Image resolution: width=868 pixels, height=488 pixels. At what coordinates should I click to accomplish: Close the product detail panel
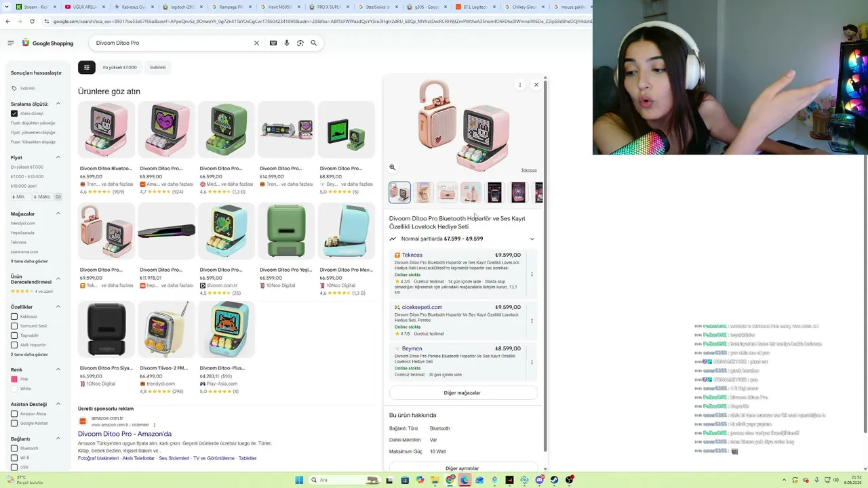click(x=536, y=85)
